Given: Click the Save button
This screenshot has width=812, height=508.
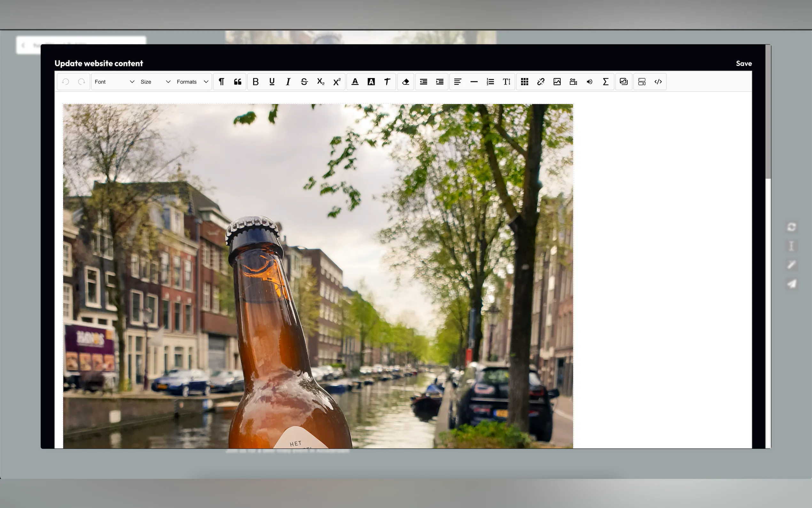Looking at the screenshot, I should pos(744,63).
